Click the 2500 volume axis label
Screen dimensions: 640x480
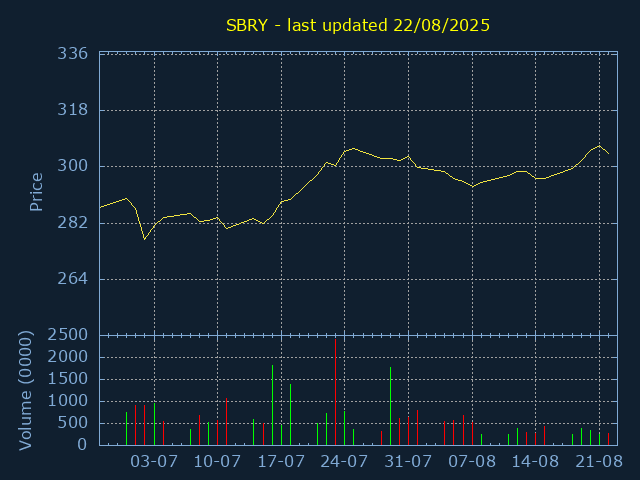click(68, 335)
